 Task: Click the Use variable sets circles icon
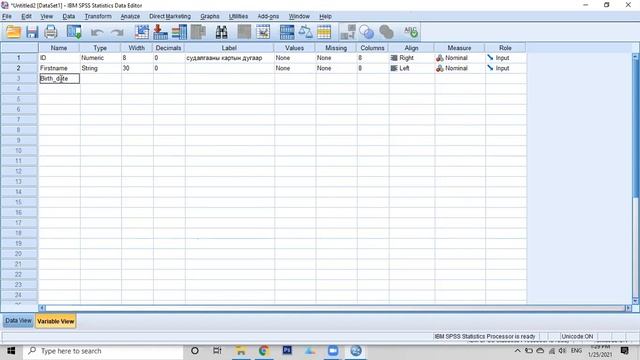[x=366, y=32]
